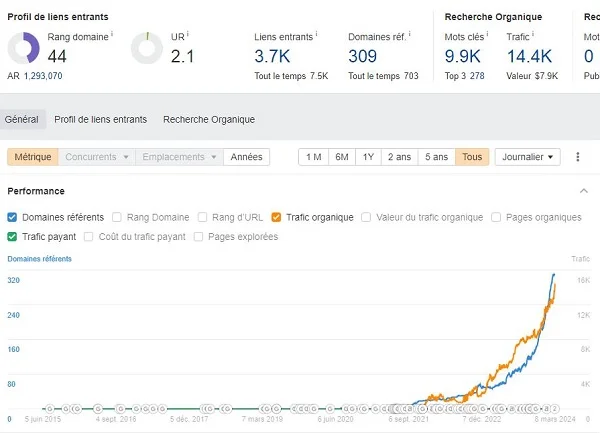Set time range to 6M
Image resolution: width=600 pixels, height=433 pixels.
(x=342, y=157)
